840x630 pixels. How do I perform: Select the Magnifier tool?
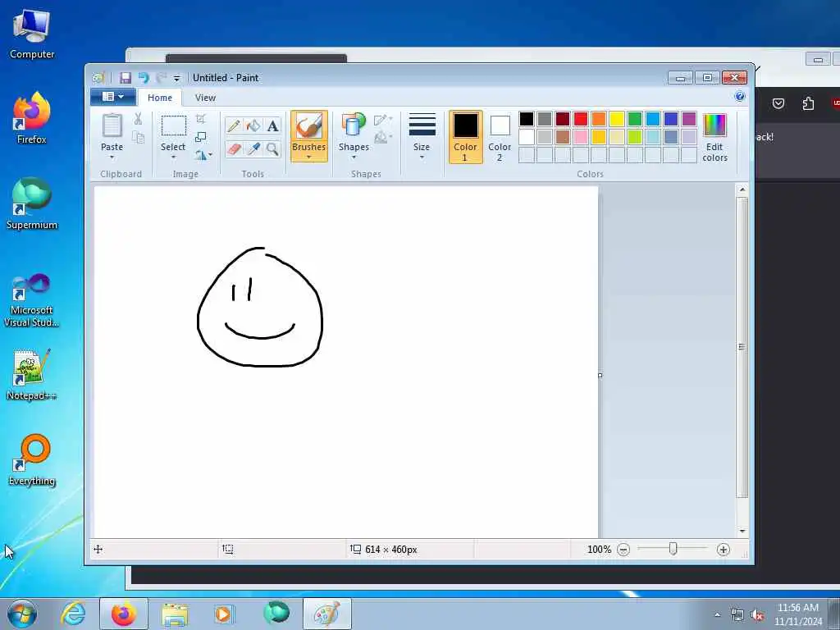pyautogui.click(x=272, y=149)
